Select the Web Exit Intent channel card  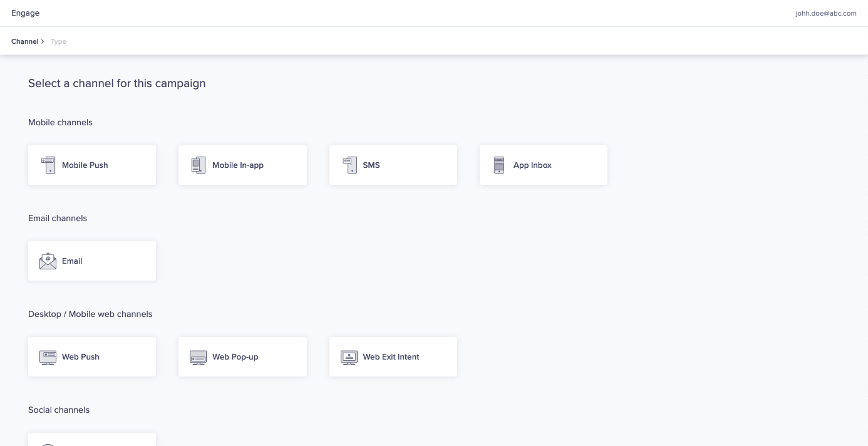[393, 356]
